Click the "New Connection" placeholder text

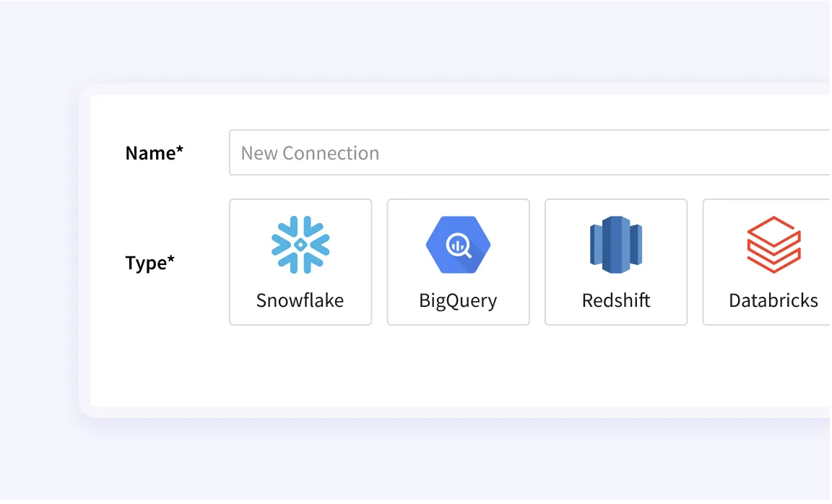point(310,153)
